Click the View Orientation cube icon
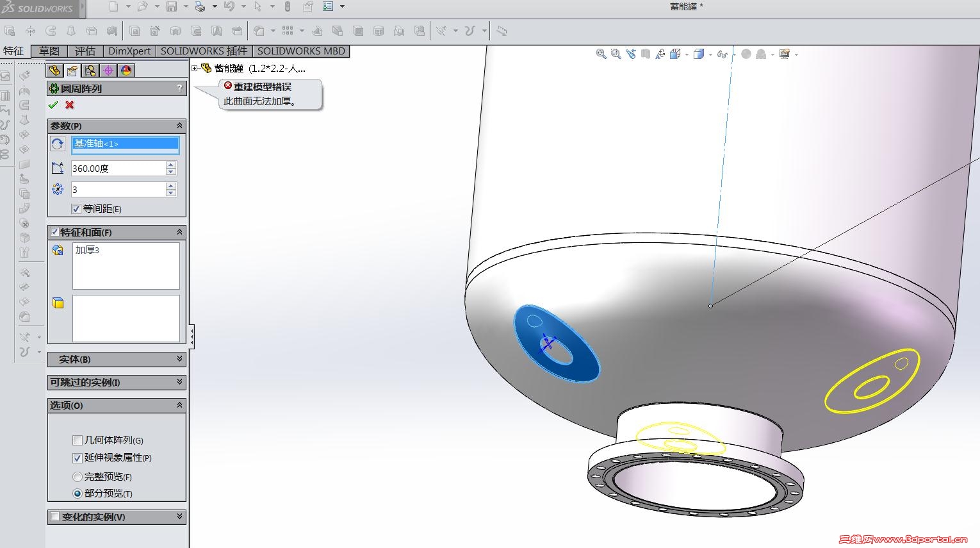The height and width of the screenshot is (548, 980). click(675, 54)
